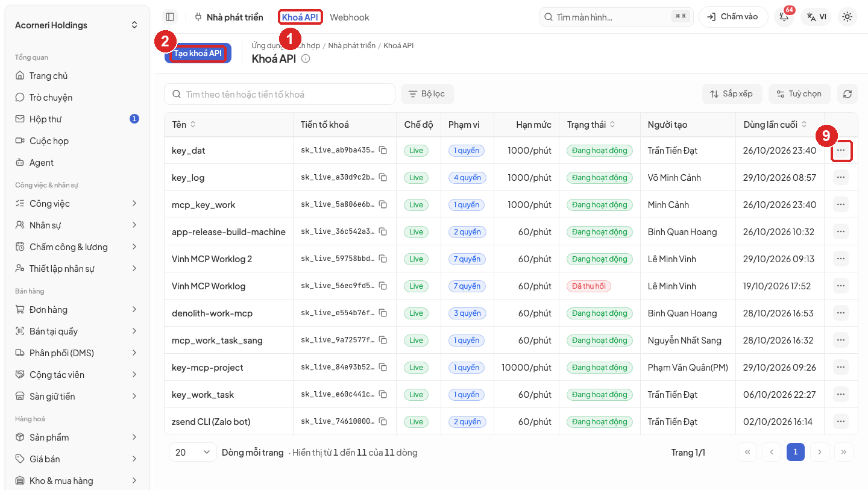Sort by Dùng lần cuối column
The height and width of the screenshot is (490, 868).
pos(775,125)
